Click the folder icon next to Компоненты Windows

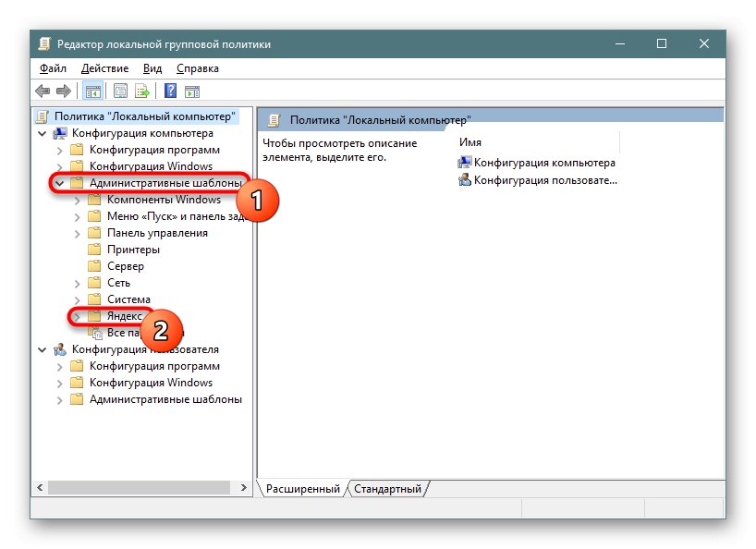94,199
